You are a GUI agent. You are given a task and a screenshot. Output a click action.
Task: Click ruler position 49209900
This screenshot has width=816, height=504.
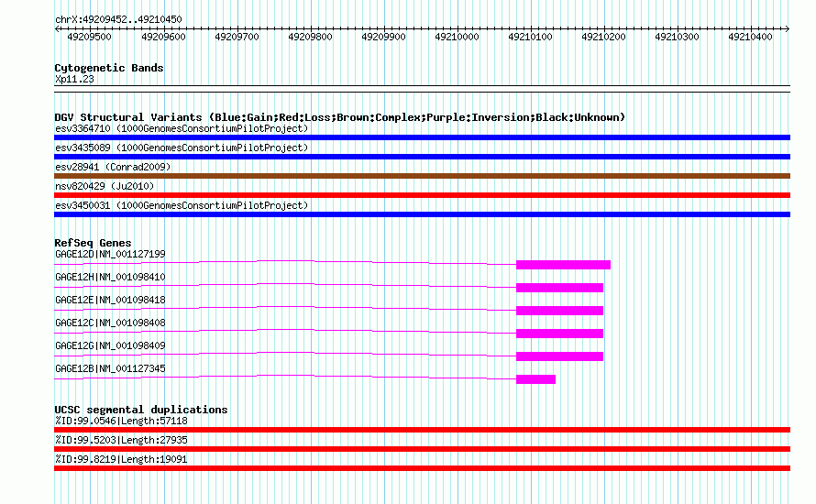coord(383,37)
